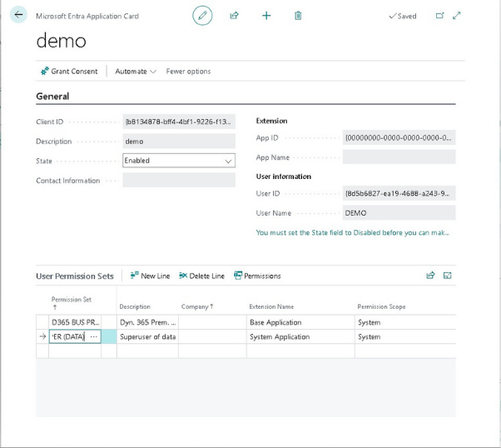
Task: Click the App Name field
Action: tap(399, 157)
